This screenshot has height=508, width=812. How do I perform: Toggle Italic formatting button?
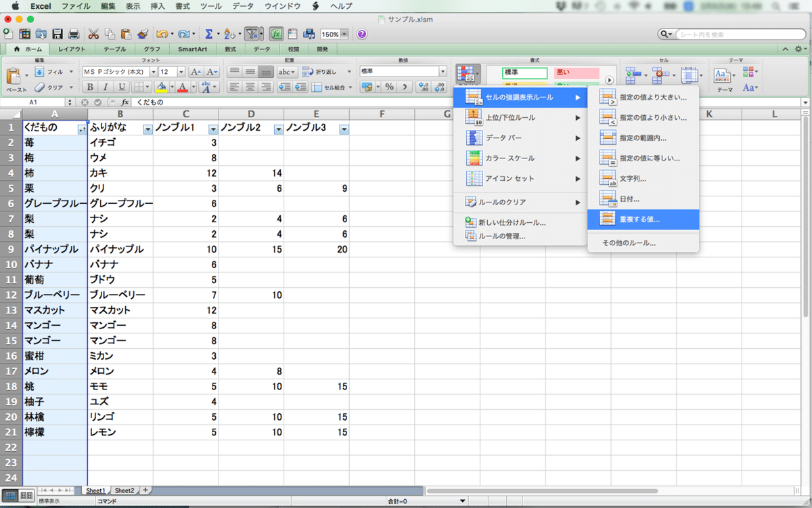point(106,87)
